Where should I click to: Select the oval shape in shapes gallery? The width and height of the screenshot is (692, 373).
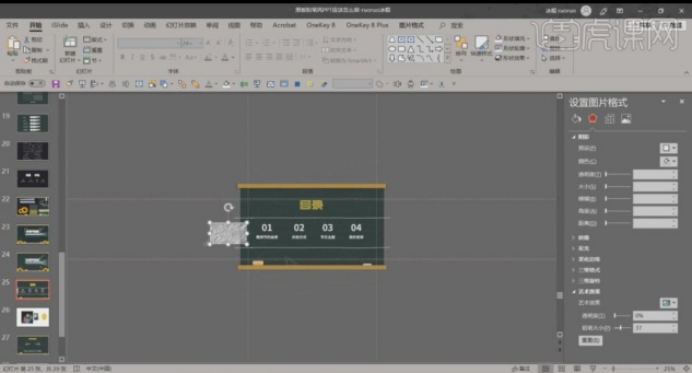click(391, 49)
